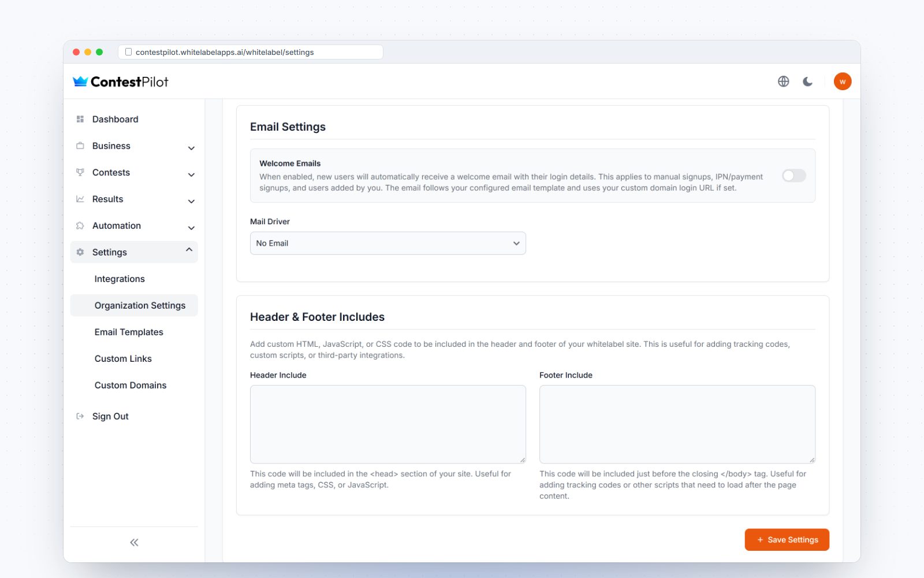Viewport: 924px width, 578px height.
Task: Click inside the Footer Include textarea
Action: tap(677, 424)
